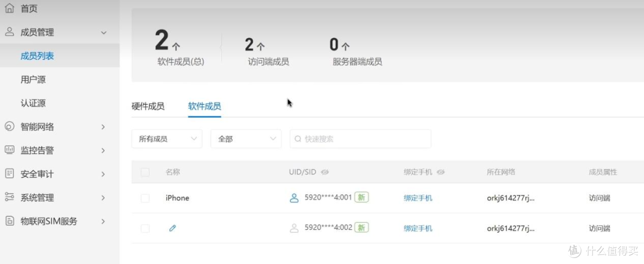
Task: Click the 成员管理 person icon
Action: coord(9,32)
